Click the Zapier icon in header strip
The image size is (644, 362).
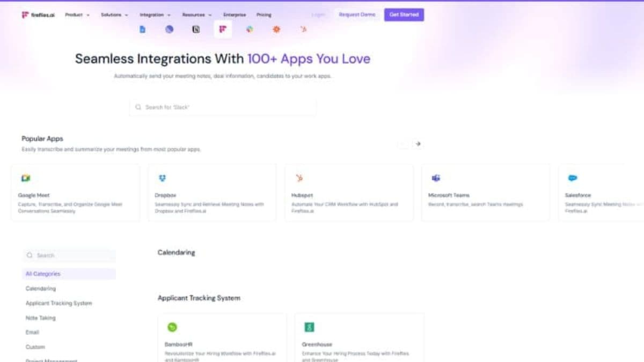tap(276, 29)
